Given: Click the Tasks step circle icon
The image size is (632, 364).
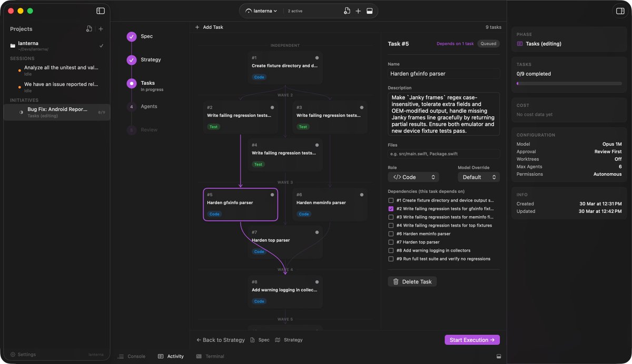Looking at the screenshot, I should (x=132, y=83).
